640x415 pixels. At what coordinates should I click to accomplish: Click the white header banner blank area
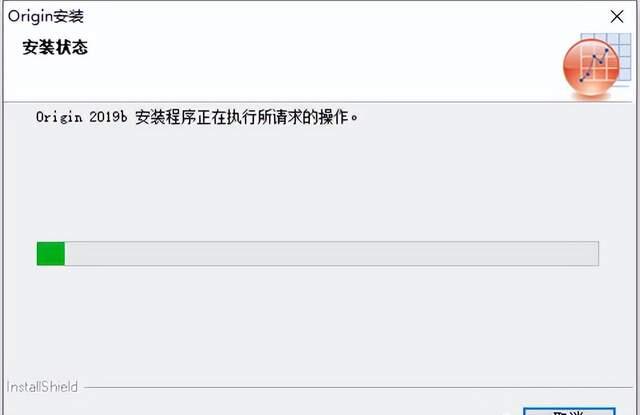[x=318, y=65]
